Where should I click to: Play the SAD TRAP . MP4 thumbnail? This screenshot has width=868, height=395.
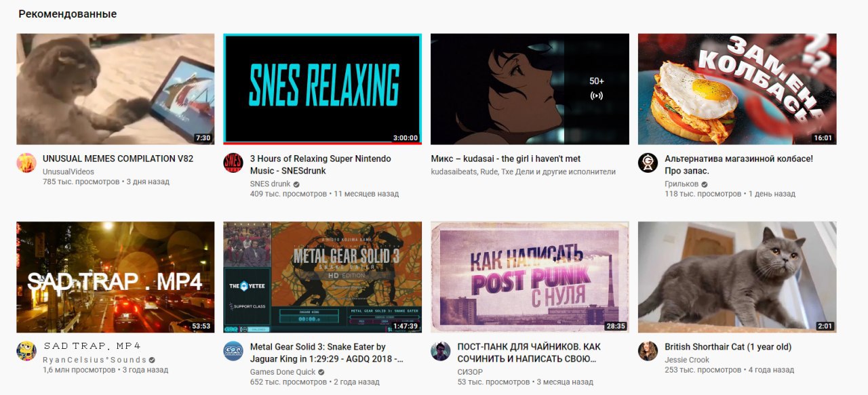pyautogui.click(x=115, y=277)
